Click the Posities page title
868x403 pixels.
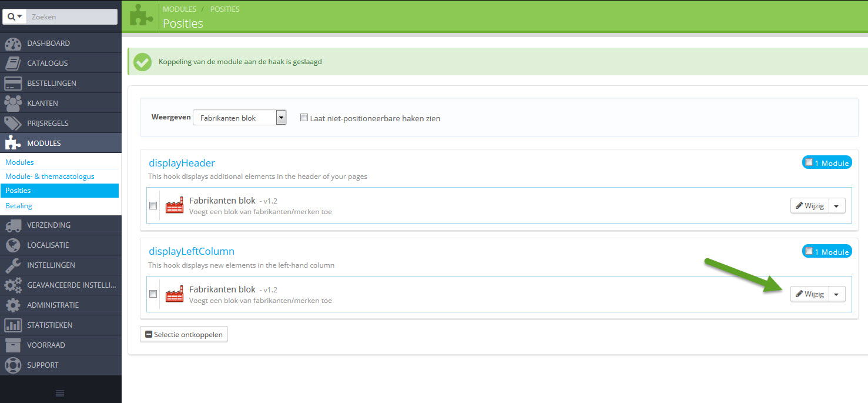[183, 24]
